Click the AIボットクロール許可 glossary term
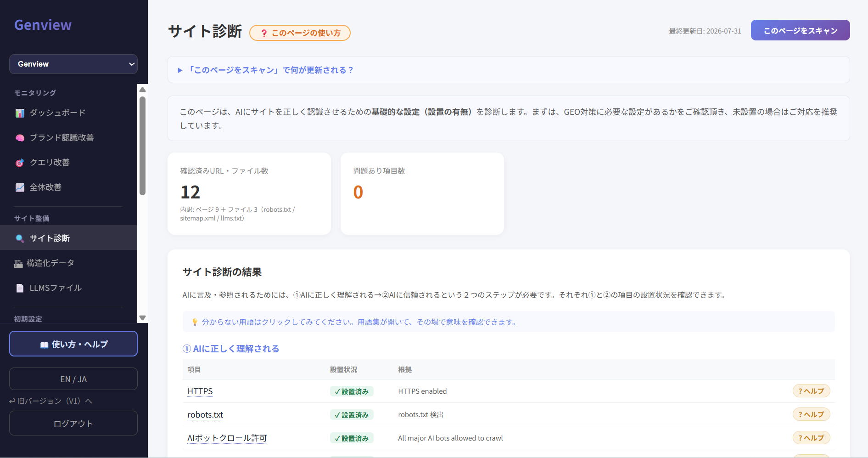The height and width of the screenshot is (458, 868). point(227,438)
